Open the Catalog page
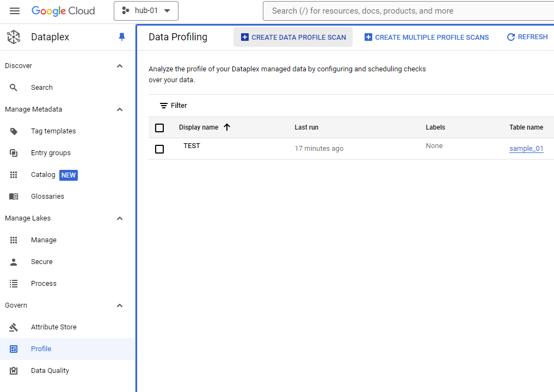 [x=67, y=175]
